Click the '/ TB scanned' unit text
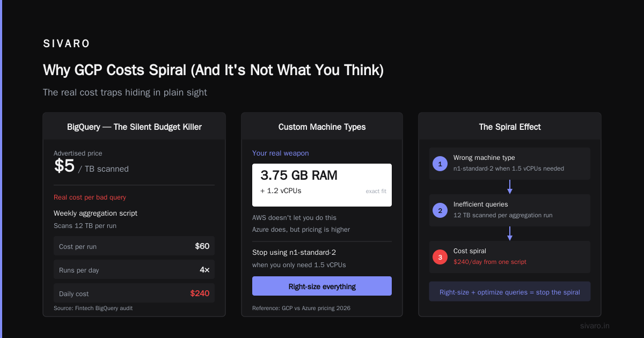Viewport: 644px width, 338px height. point(104,169)
